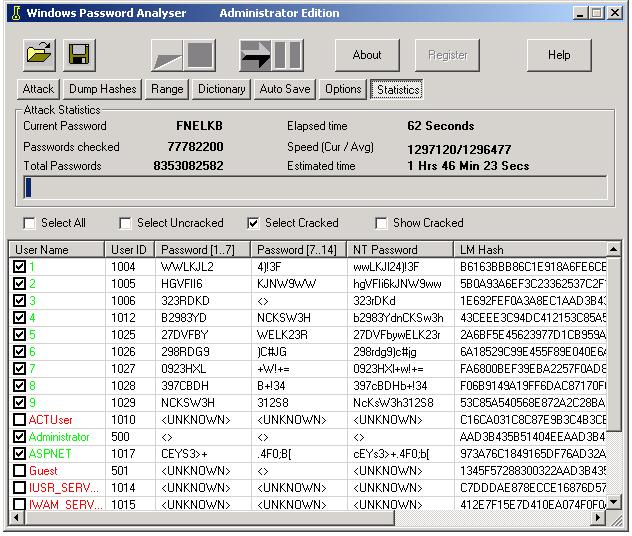This screenshot has height=536, width=632.
Task: Open Help
Action: (x=559, y=55)
